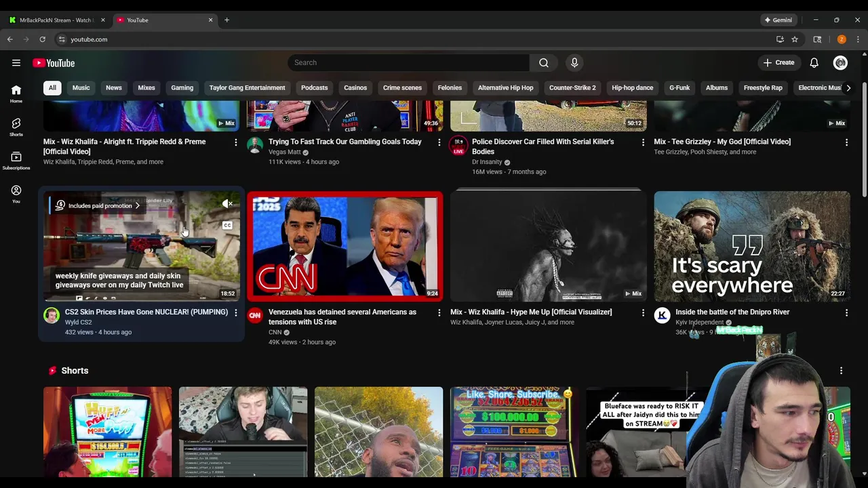Click the Create button
868x488 pixels.
779,63
